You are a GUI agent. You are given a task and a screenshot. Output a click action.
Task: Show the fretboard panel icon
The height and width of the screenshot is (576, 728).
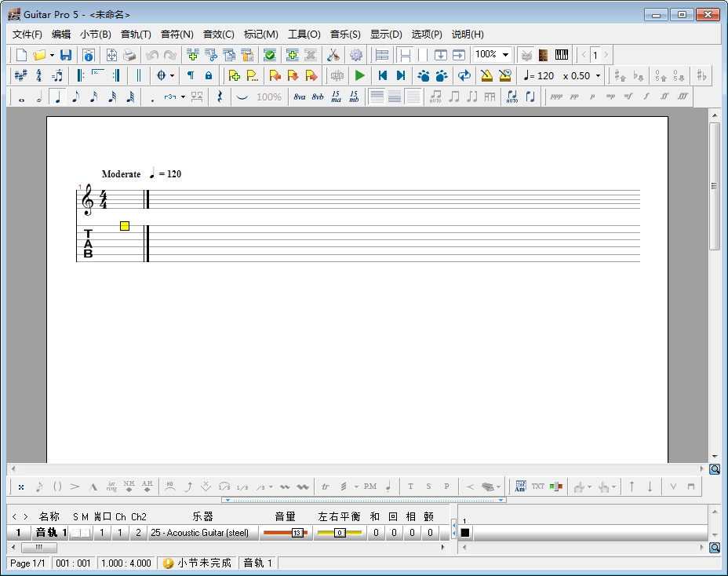click(543, 55)
